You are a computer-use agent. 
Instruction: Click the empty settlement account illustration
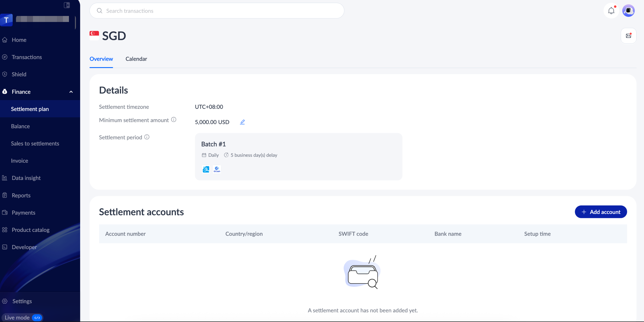point(362,272)
